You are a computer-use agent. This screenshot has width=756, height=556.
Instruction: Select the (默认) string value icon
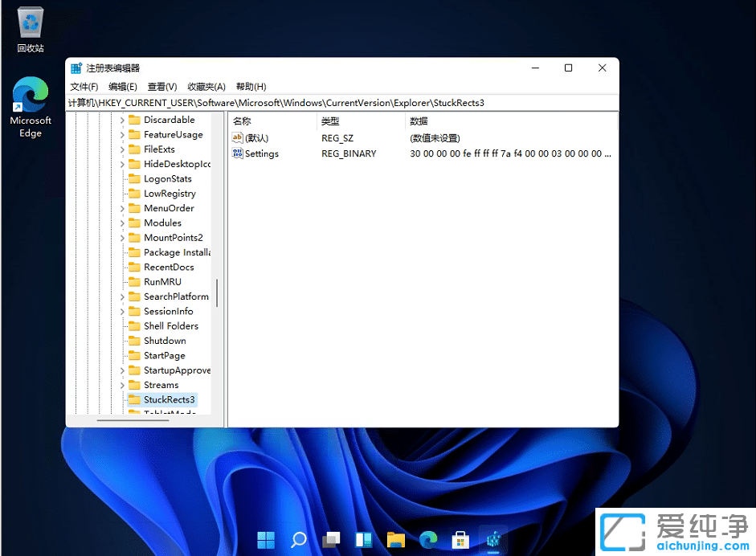click(236, 137)
